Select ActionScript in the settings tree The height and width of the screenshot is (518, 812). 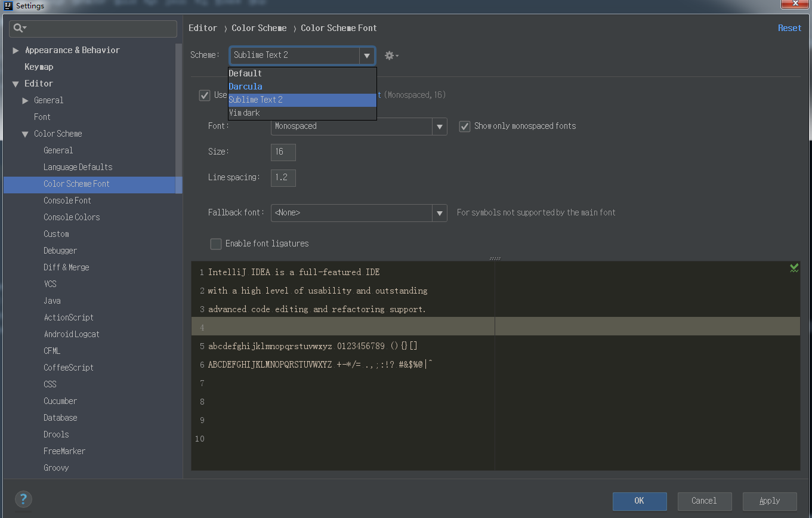(x=69, y=317)
